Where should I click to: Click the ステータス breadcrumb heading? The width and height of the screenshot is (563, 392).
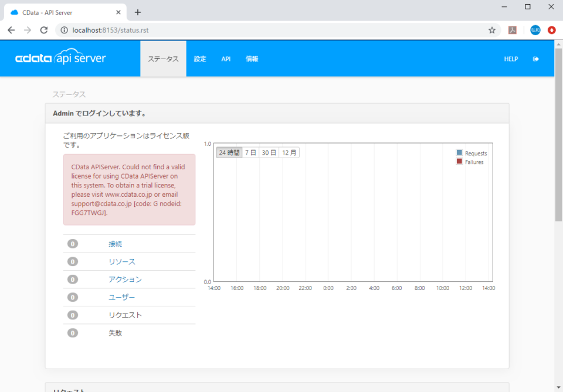click(x=69, y=94)
